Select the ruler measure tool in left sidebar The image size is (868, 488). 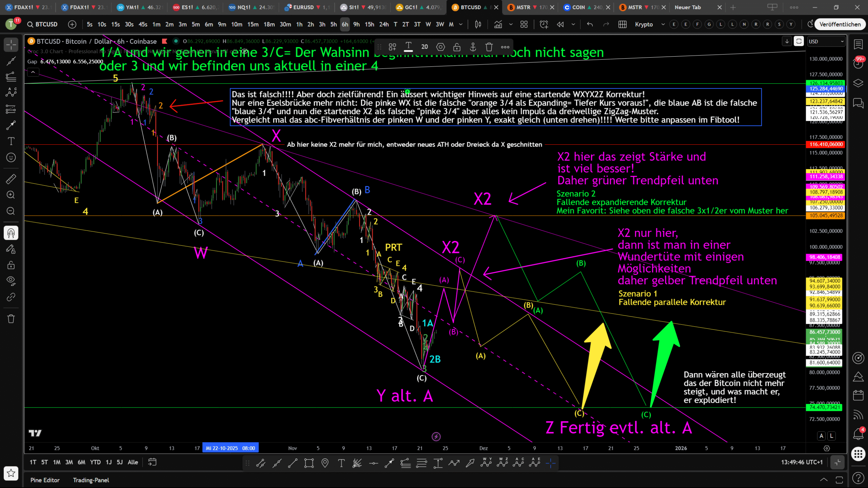[11, 179]
